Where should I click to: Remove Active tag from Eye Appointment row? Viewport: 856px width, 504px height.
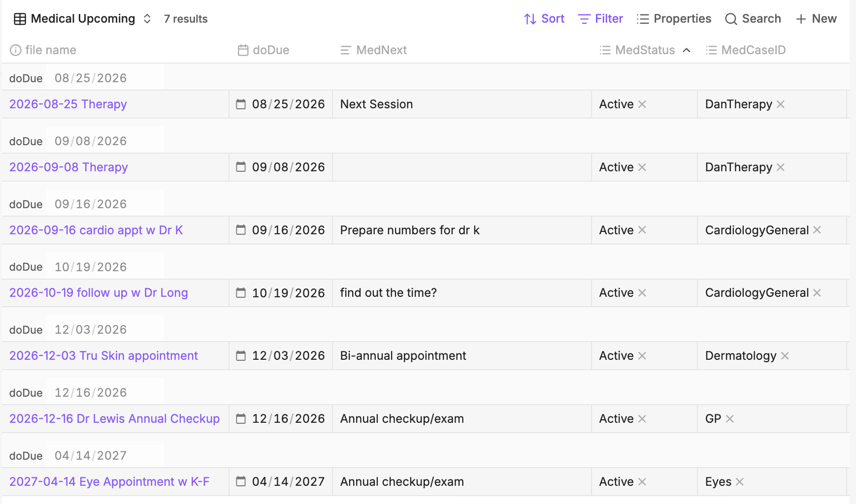tap(642, 482)
